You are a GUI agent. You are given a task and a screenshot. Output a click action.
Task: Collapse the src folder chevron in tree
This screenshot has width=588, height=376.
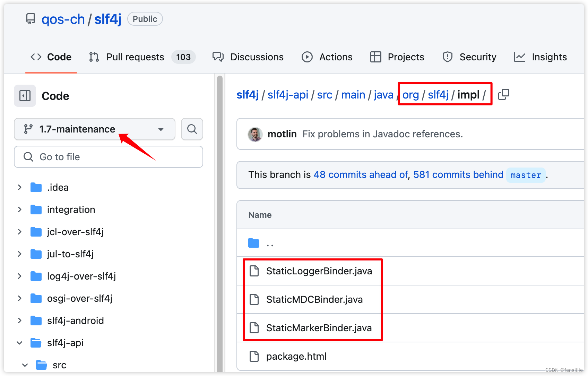pyautogui.click(x=25, y=365)
